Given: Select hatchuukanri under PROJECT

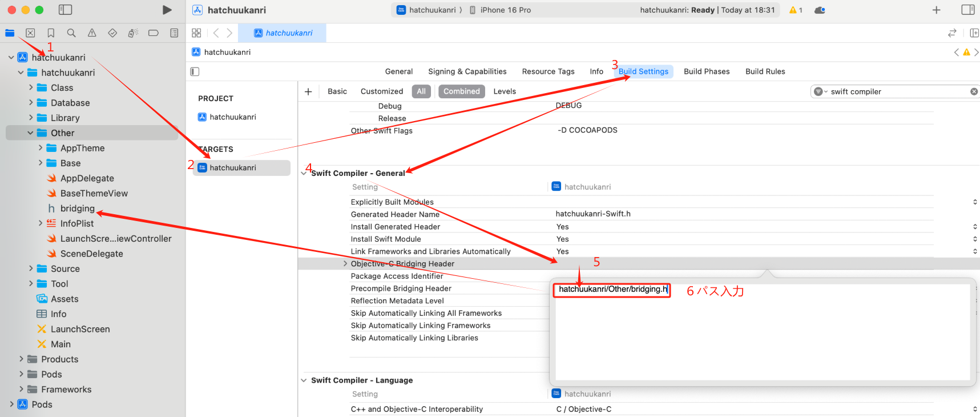Looking at the screenshot, I should coord(233,117).
